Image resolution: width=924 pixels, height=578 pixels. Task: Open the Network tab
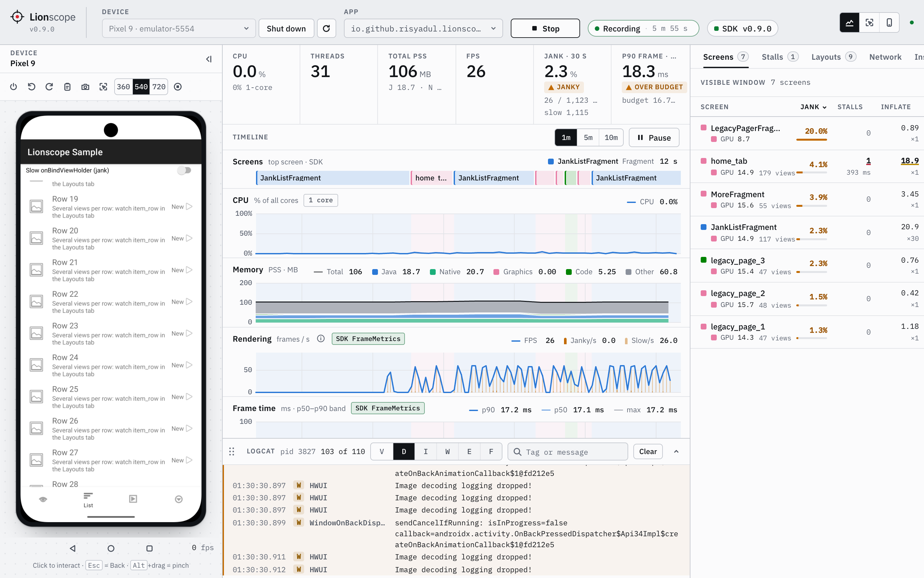coord(885,57)
